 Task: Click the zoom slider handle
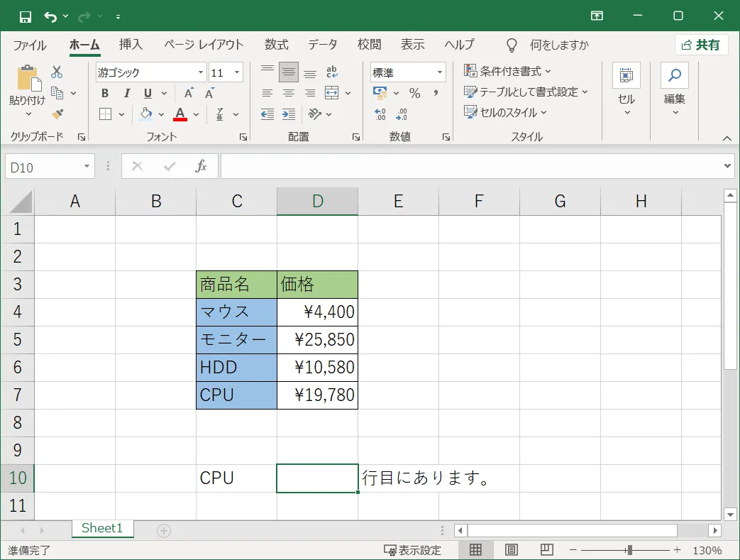(x=629, y=550)
